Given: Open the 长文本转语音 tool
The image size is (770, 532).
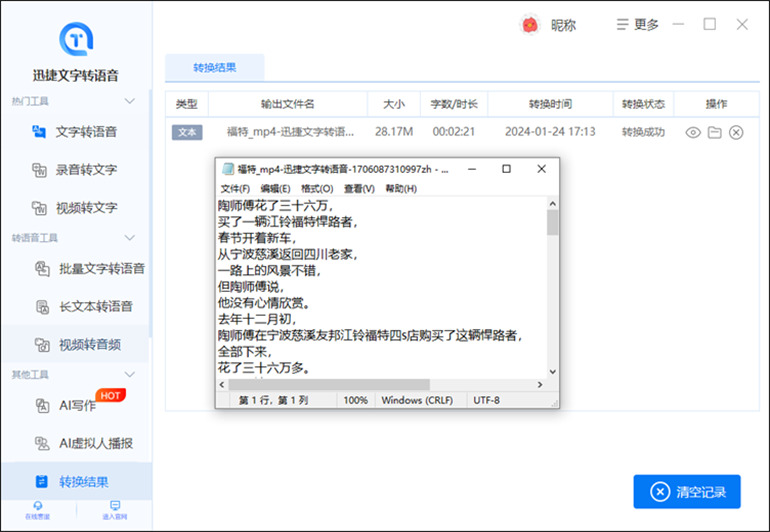Looking at the screenshot, I should 84,307.
